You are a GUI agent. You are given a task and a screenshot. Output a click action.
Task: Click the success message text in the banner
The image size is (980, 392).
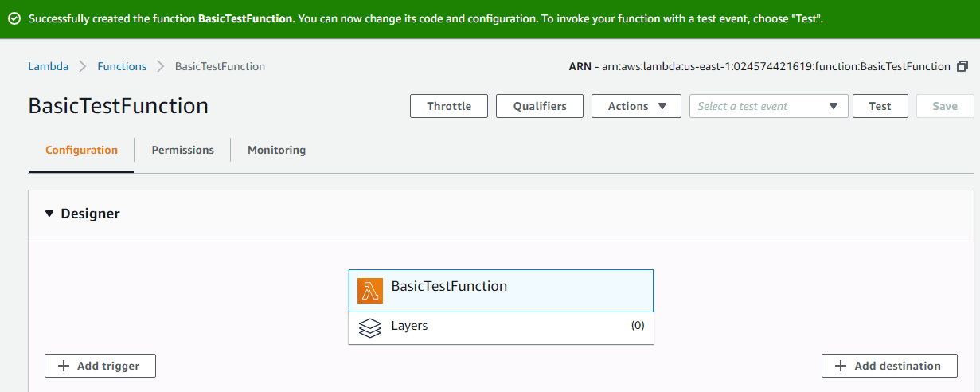point(426,18)
